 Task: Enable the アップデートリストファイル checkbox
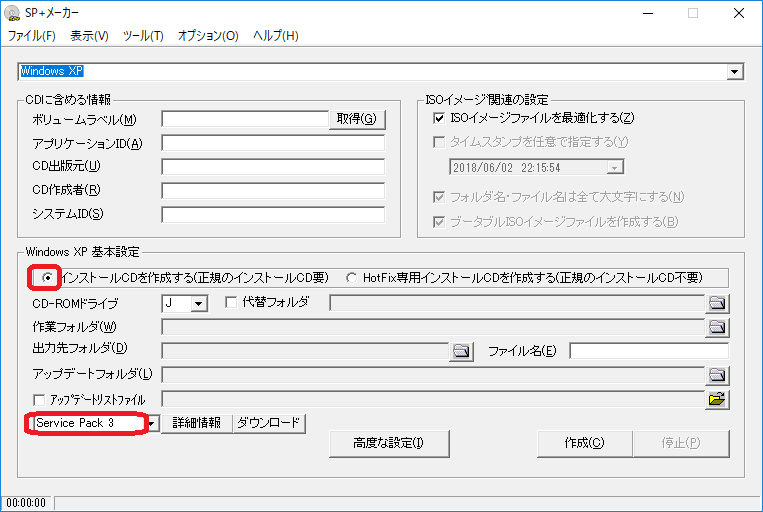(x=39, y=400)
